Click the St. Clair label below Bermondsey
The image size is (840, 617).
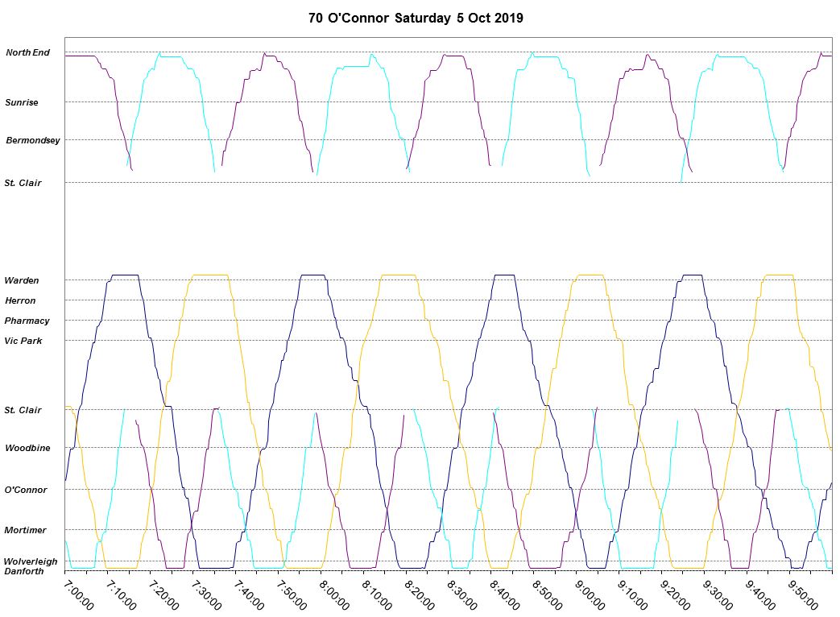[x=23, y=184]
